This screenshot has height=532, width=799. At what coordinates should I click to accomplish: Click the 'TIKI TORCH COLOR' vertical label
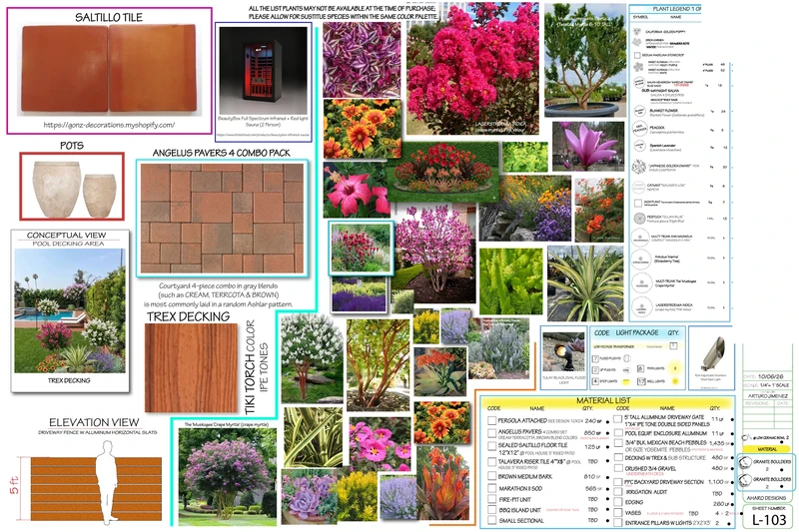pyautogui.click(x=251, y=367)
